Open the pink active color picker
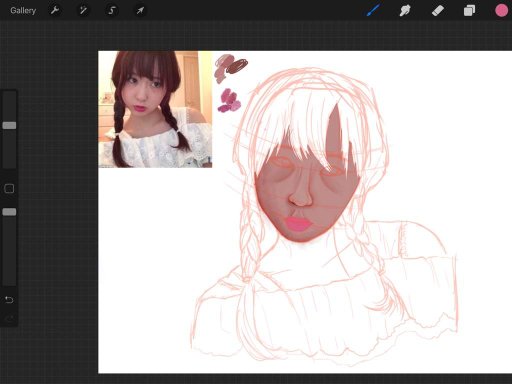 pos(501,10)
